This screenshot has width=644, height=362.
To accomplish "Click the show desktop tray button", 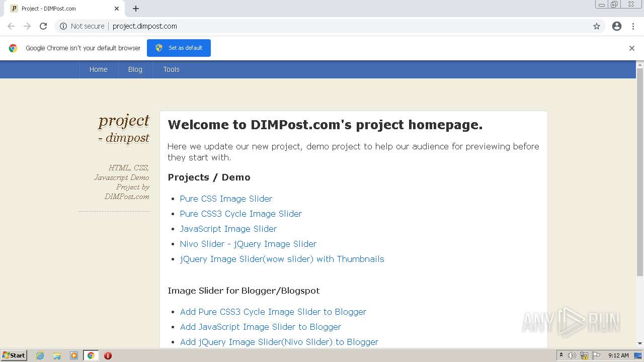I will click(x=638, y=355).
